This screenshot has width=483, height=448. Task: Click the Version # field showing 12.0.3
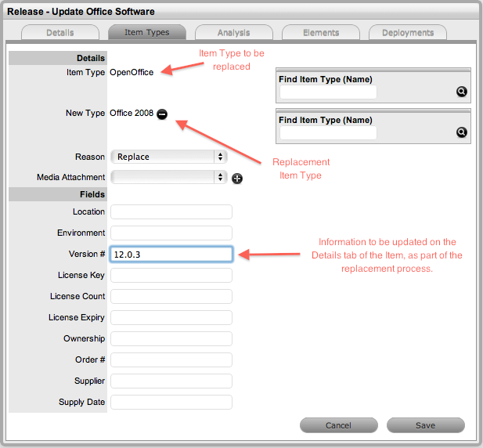171,255
